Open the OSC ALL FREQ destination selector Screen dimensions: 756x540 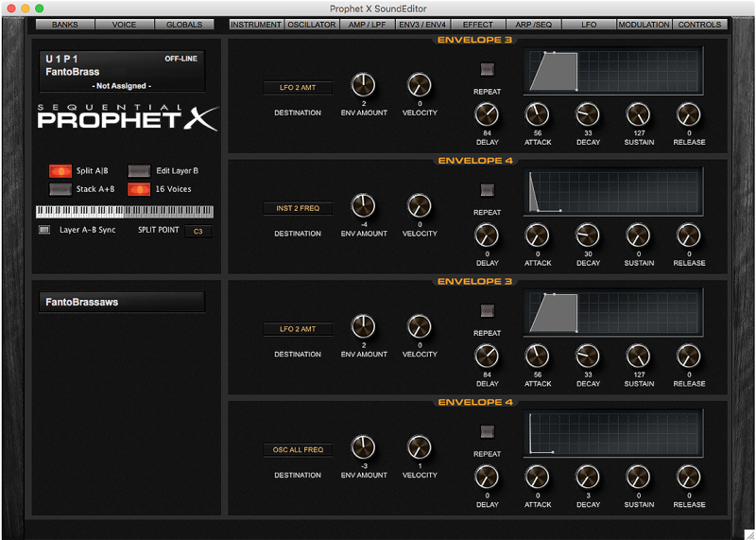click(x=298, y=450)
